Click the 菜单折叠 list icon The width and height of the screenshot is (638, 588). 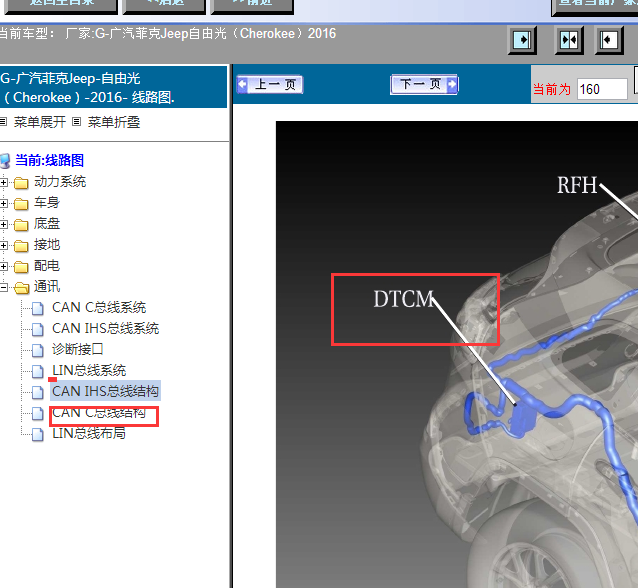[76, 121]
